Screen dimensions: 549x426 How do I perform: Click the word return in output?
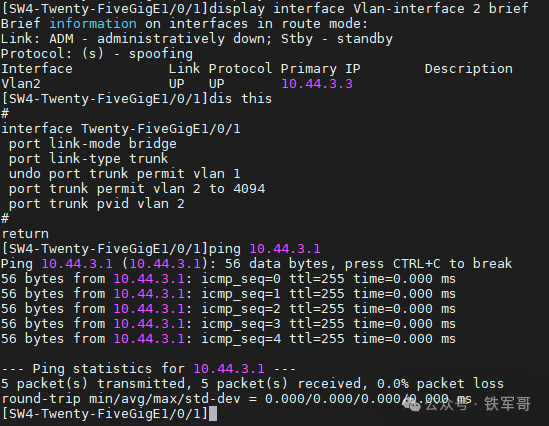point(25,234)
